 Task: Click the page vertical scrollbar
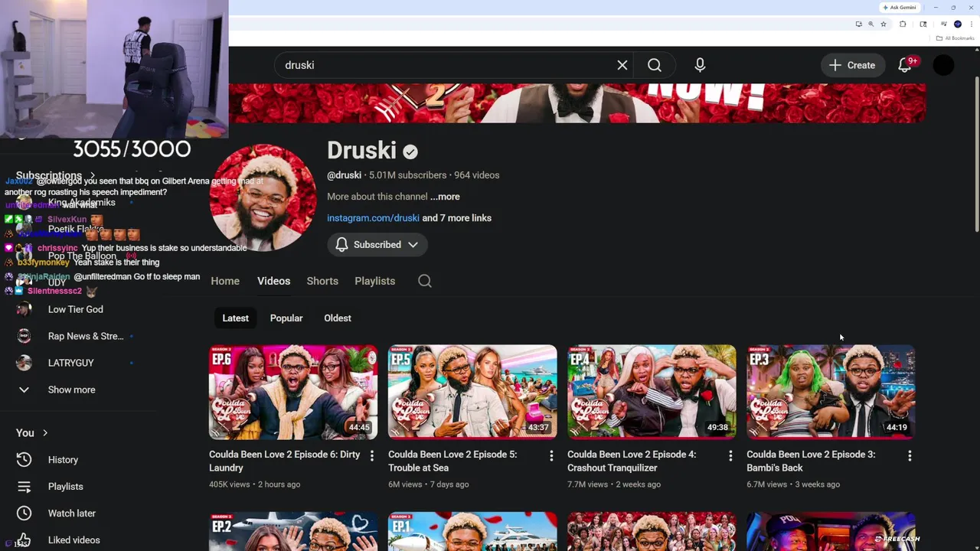[x=976, y=153]
